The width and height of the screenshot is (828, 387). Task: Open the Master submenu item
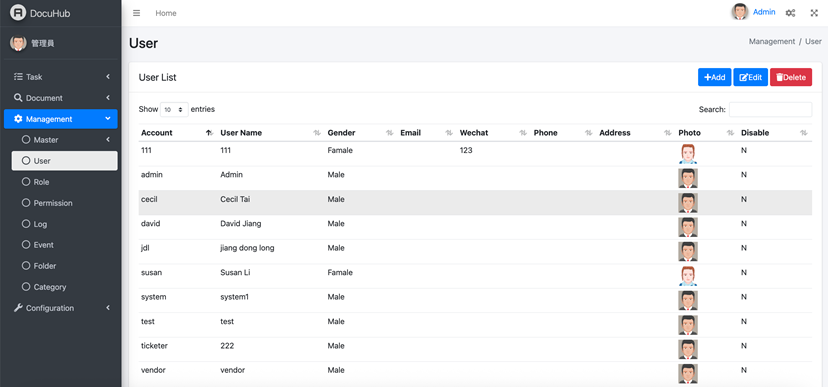point(64,140)
